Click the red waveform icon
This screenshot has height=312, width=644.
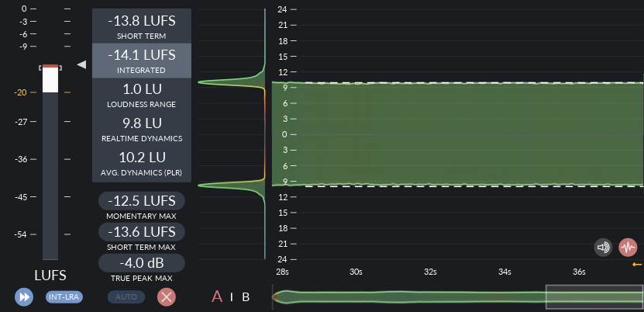point(628,248)
